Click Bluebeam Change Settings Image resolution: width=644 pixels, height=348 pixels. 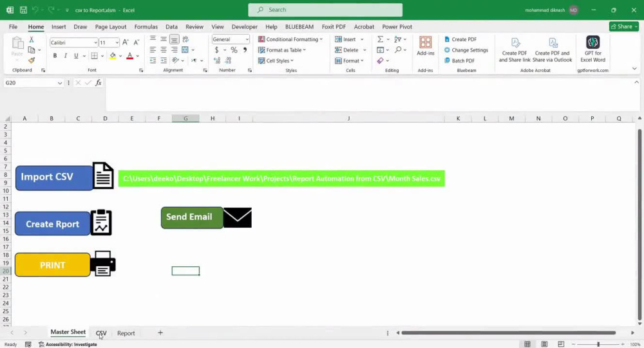(466, 50)
